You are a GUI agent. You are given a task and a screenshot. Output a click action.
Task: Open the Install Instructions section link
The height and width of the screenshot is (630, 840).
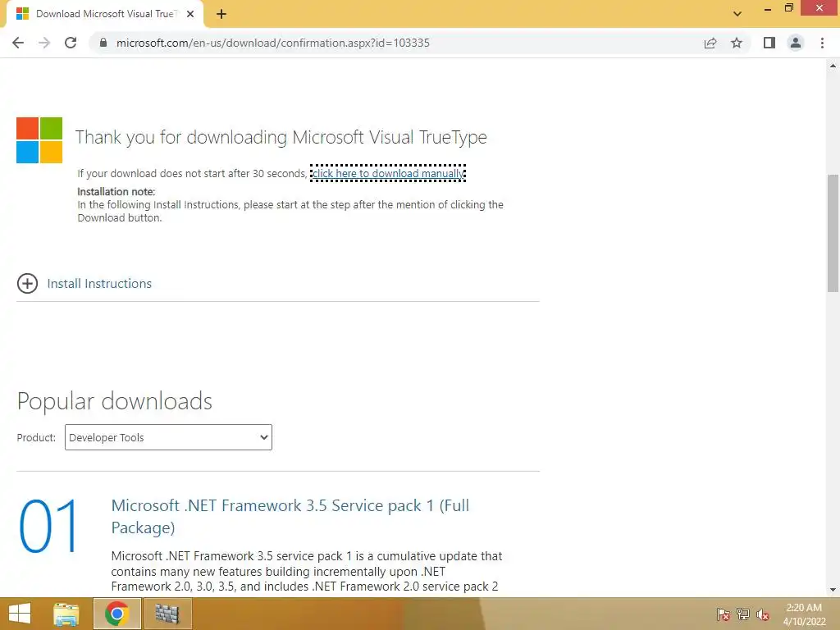point(99,283)
